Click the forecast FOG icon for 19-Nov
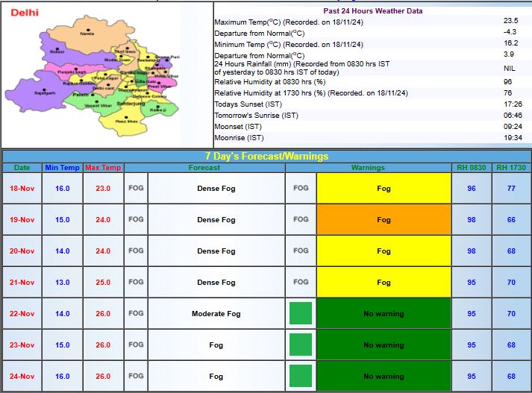 136,219
